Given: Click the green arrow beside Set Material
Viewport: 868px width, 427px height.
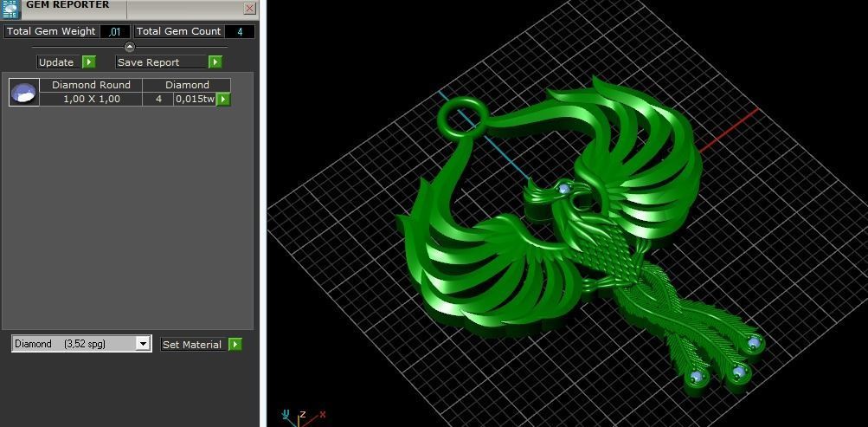Looking at the screenshot, I should pyautogui.click(x=235, y=345).
